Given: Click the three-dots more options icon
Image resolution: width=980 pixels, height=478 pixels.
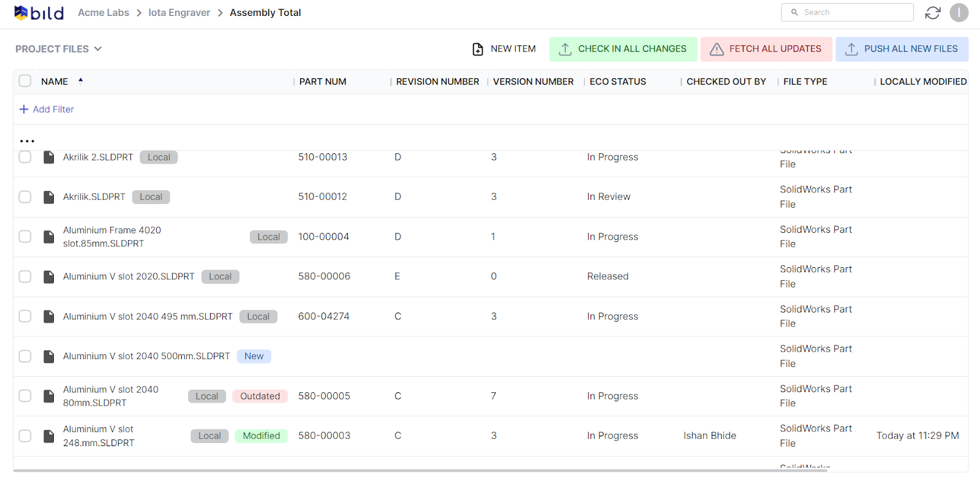Looking at the screenshot, I should pyautogui.click(x=27, y=141).
